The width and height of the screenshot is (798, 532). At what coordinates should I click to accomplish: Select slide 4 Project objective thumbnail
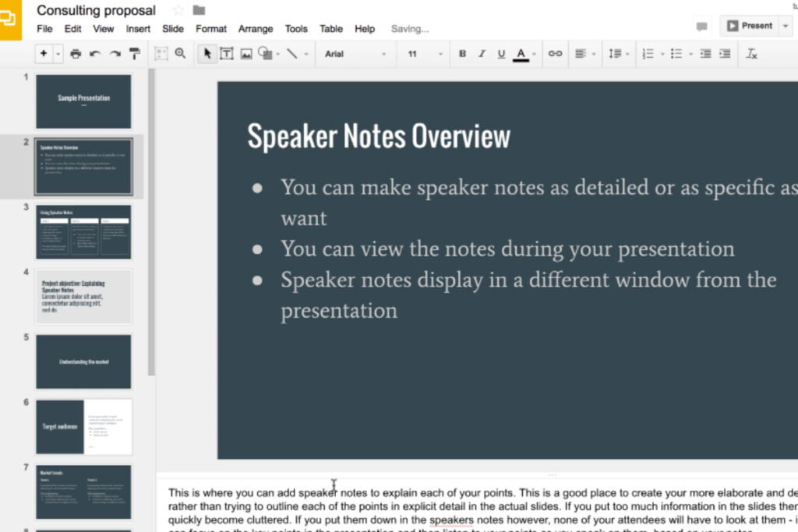83,297
